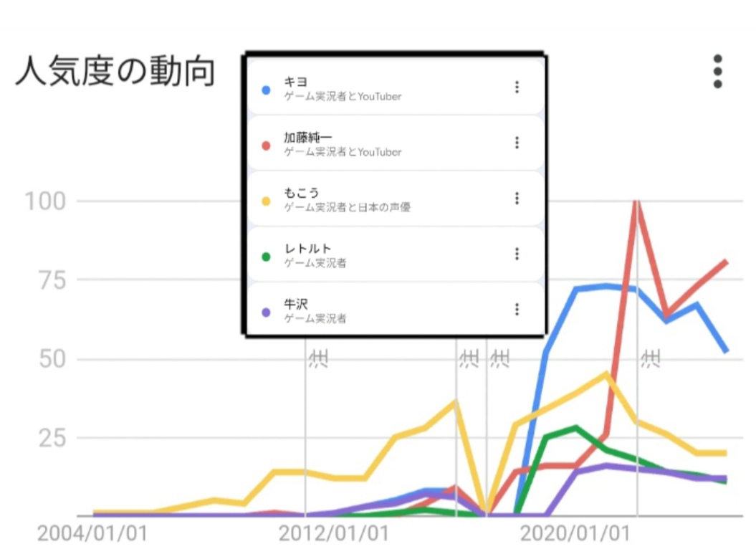Select the レトルト search term entry
756x549 pixels.
(395, 254)
